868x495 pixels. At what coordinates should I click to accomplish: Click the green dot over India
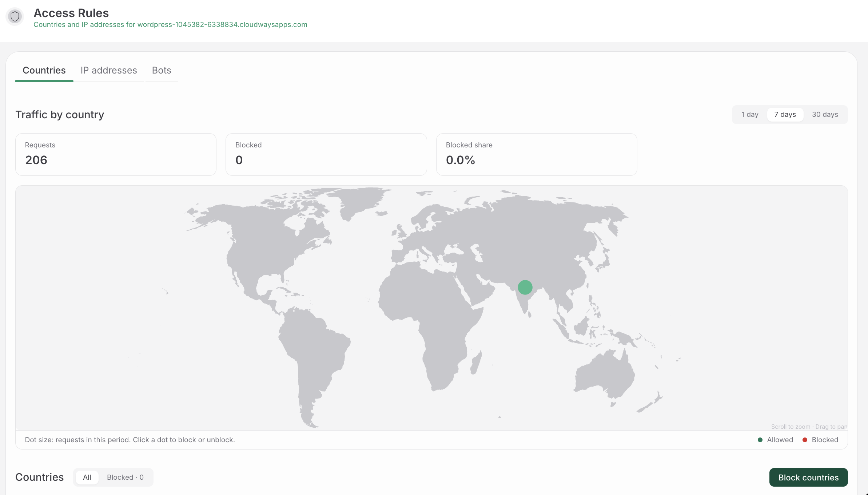tap(525, 287)
